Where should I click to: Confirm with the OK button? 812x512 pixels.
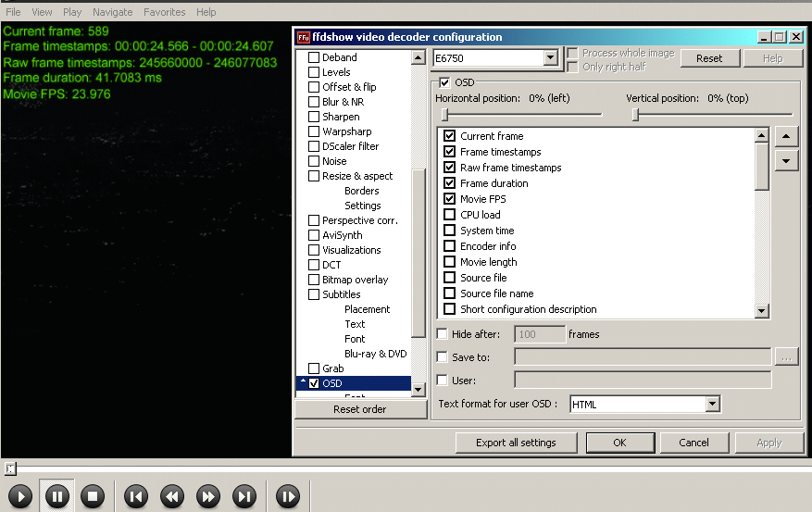pos(619,443)
